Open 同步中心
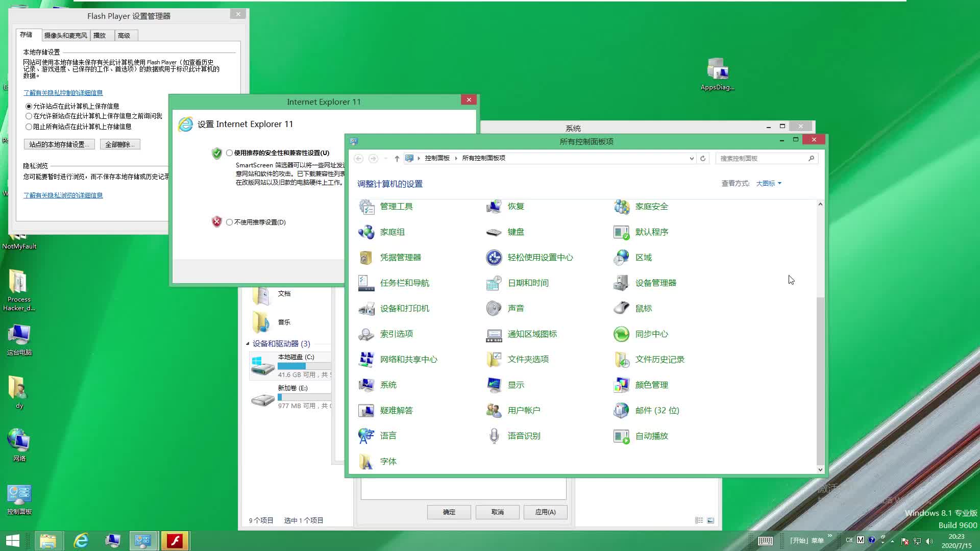The height and width of the screenshot is (551, 980). pyautogui.click(x=641, y=334)
